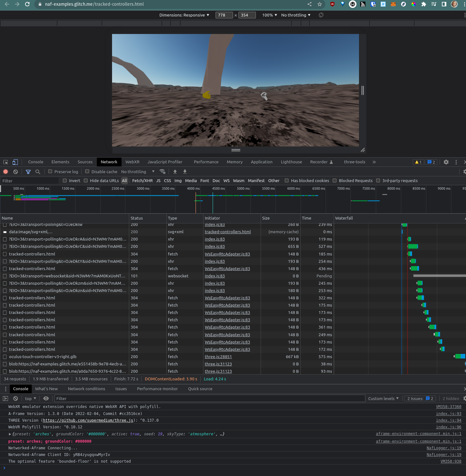Click the network filter funnel icon
This screenshot has width=466, height=476.
click(28, 172)
